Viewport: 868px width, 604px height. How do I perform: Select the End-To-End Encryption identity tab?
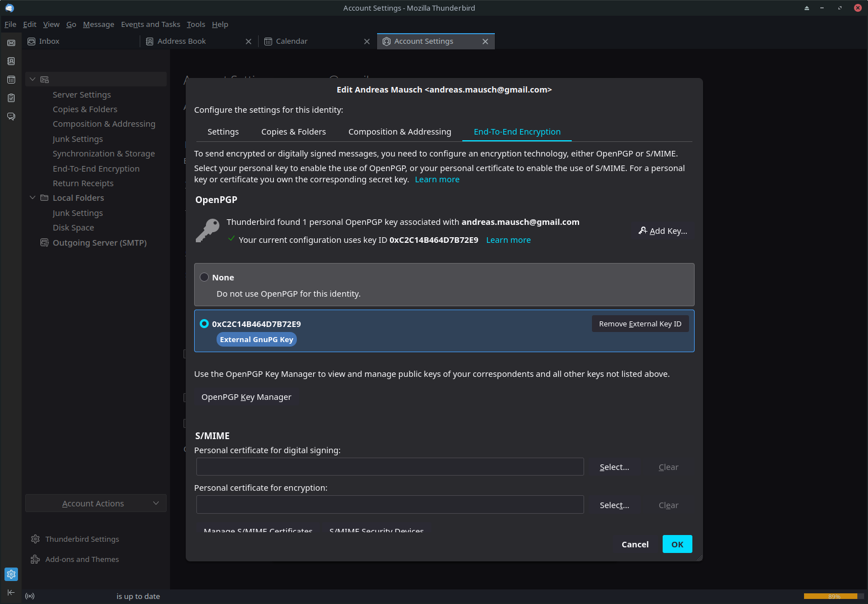(517, 132)
